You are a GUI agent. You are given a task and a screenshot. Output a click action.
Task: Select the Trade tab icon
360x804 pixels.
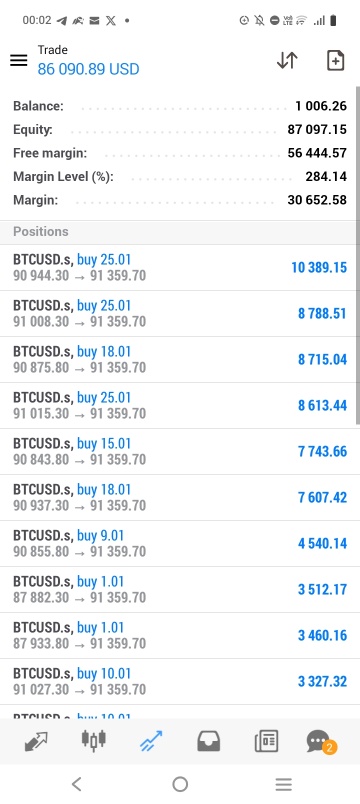click(x=151, y=741)
